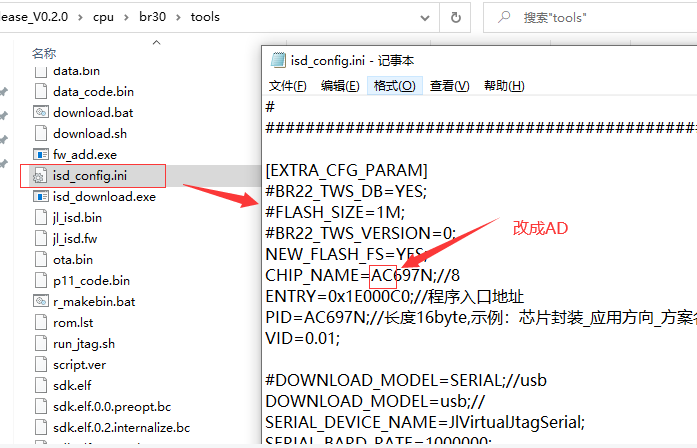Open the 文件(F) menu in Notepad
The width and height of the screenshot is (697, 448).
pos(287,85)
